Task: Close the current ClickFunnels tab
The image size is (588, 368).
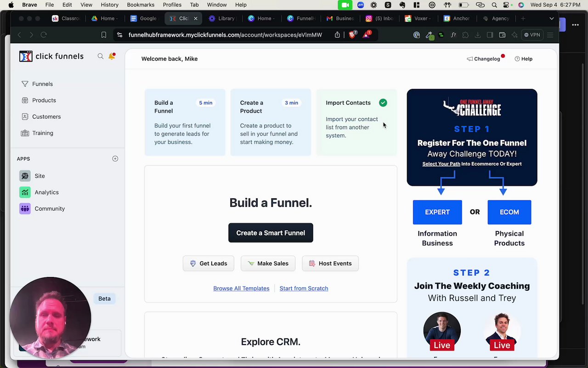Action: [195, 18]
